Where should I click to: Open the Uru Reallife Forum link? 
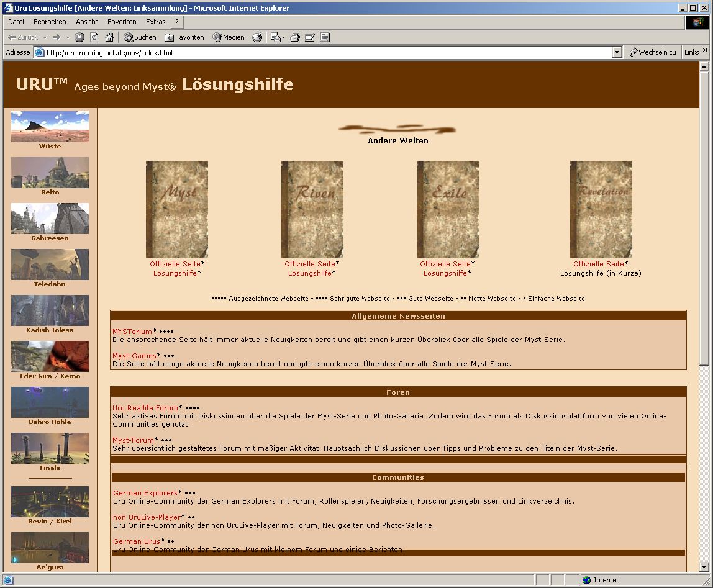click(x=145, y=408)
